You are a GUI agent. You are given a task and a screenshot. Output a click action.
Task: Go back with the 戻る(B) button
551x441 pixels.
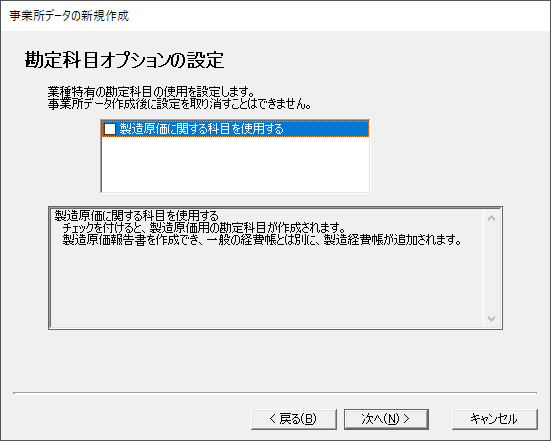click(x=294, y=419)
